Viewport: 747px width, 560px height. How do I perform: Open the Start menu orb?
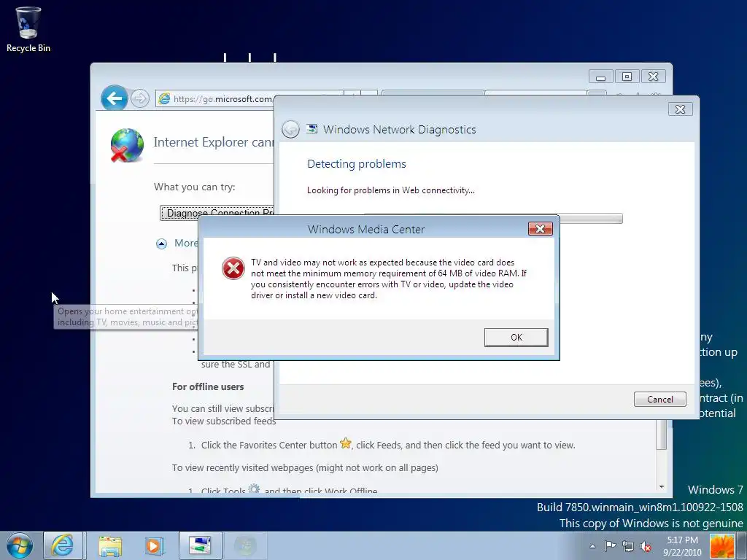tap(20, 545)
